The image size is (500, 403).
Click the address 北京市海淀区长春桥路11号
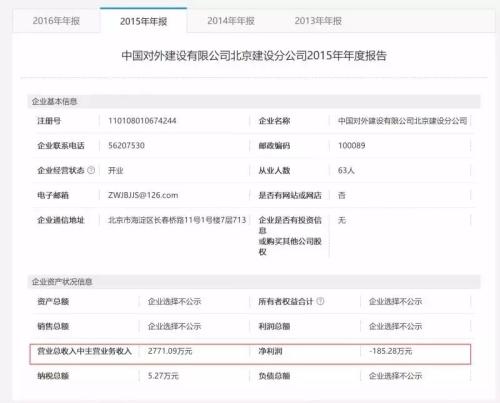[x=177, y=220]
